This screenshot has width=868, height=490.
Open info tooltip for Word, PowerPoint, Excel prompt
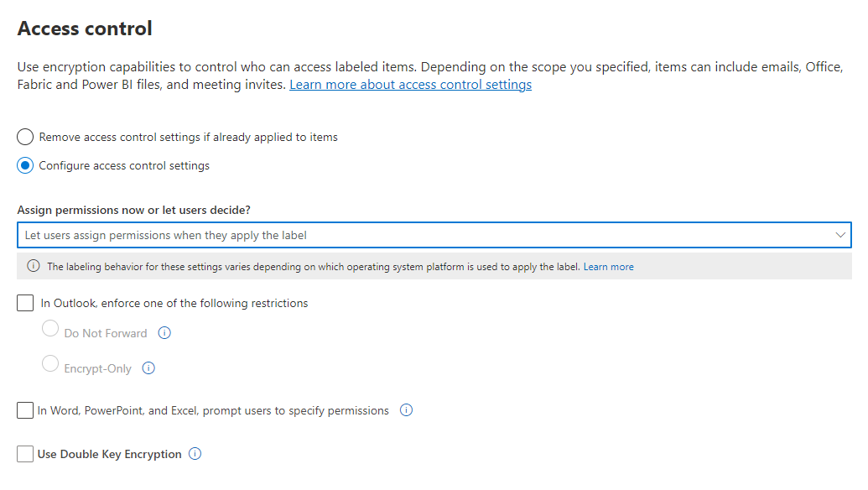pos(406,410)
